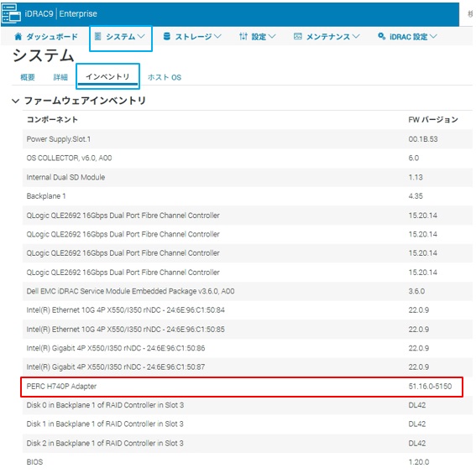Click the FW バージョン column header
Screen dimensions: 476x473
(x=433, y=119)
